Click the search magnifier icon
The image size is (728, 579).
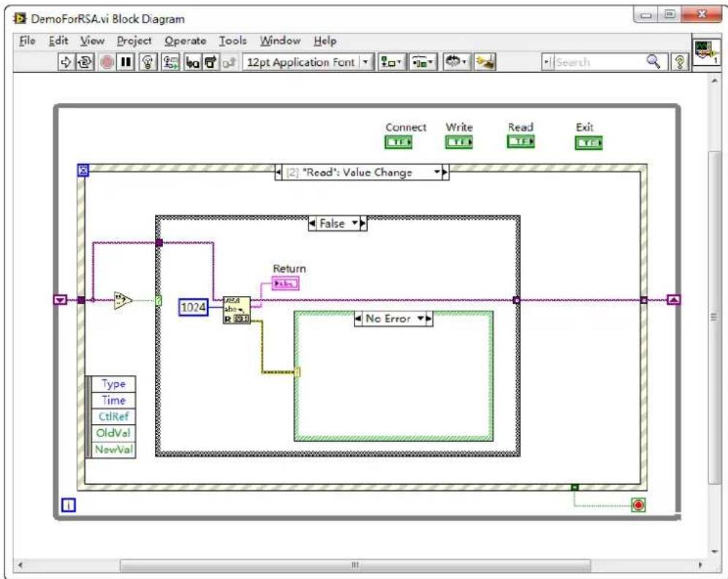pos(653,61)
